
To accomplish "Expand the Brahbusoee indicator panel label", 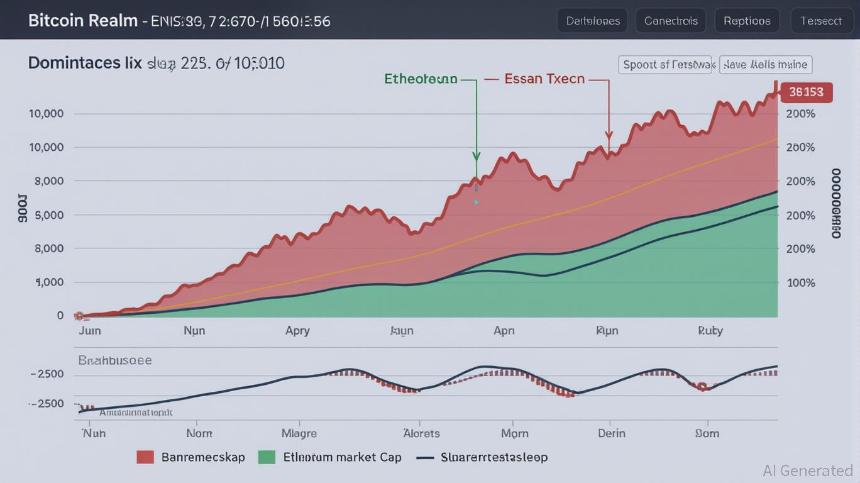I will click(x=115, y=360).
